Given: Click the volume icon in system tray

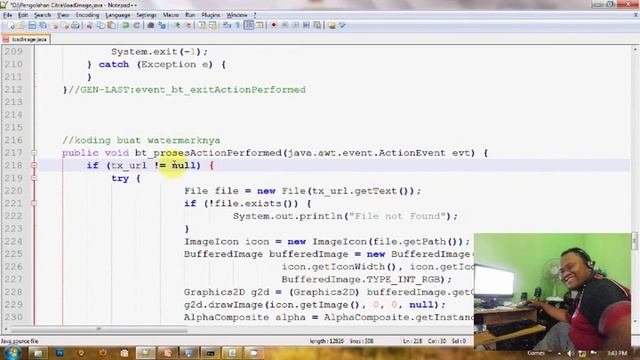Looking at the screenshot, I should coord(570,353).
